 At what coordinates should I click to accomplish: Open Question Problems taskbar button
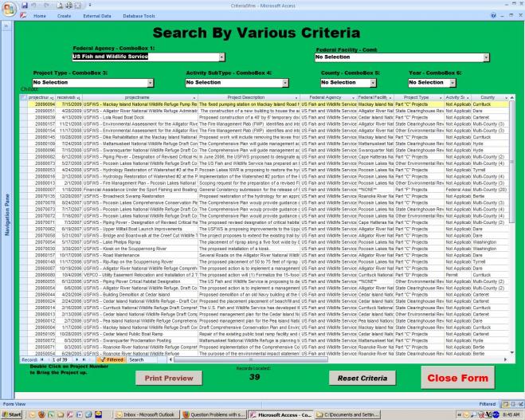click(x=214, y=414)
